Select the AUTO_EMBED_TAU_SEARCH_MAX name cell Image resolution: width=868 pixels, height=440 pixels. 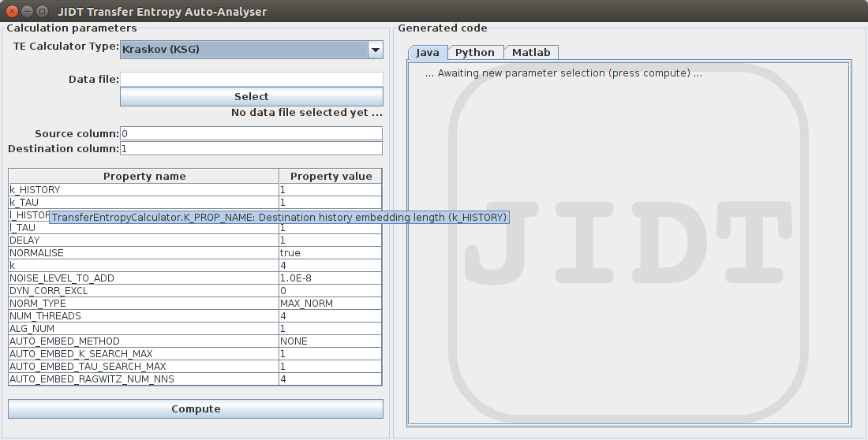144,367
